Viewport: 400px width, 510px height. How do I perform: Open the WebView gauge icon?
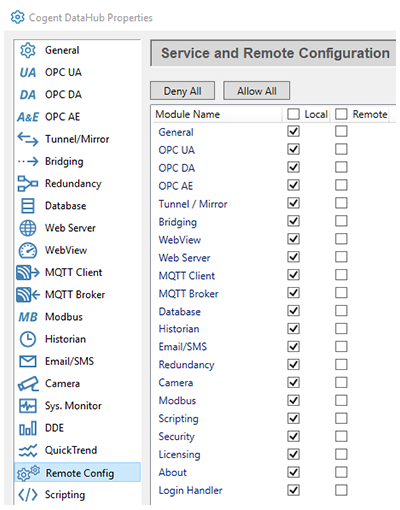(28, 250)
